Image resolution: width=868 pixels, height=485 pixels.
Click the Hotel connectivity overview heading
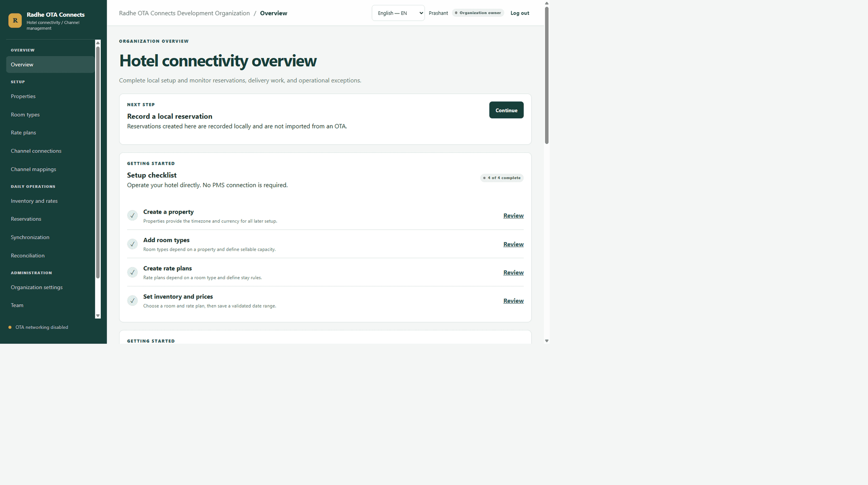click(218, 61)
